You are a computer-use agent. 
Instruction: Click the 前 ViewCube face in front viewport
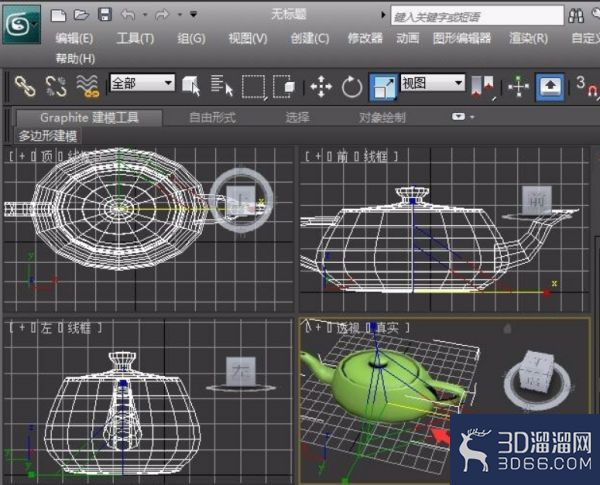tap(537, 200)
